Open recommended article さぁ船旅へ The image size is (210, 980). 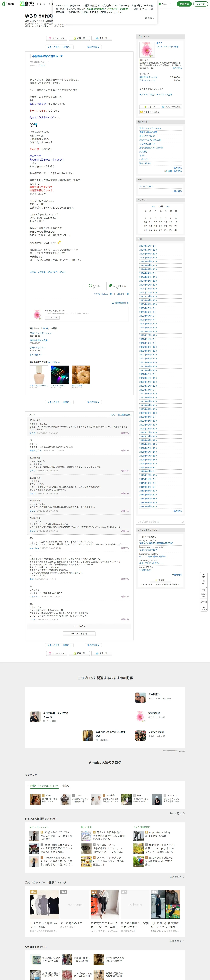154,694
